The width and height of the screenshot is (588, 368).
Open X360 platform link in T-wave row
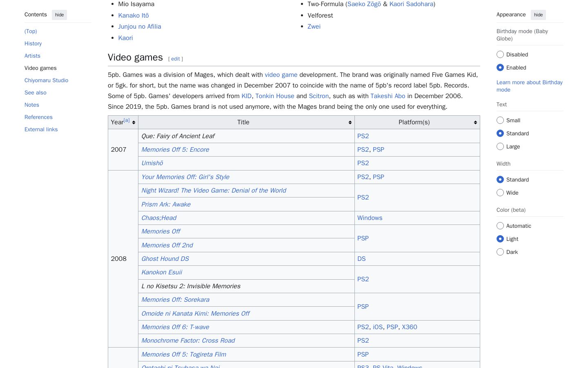tap(410, 327)
